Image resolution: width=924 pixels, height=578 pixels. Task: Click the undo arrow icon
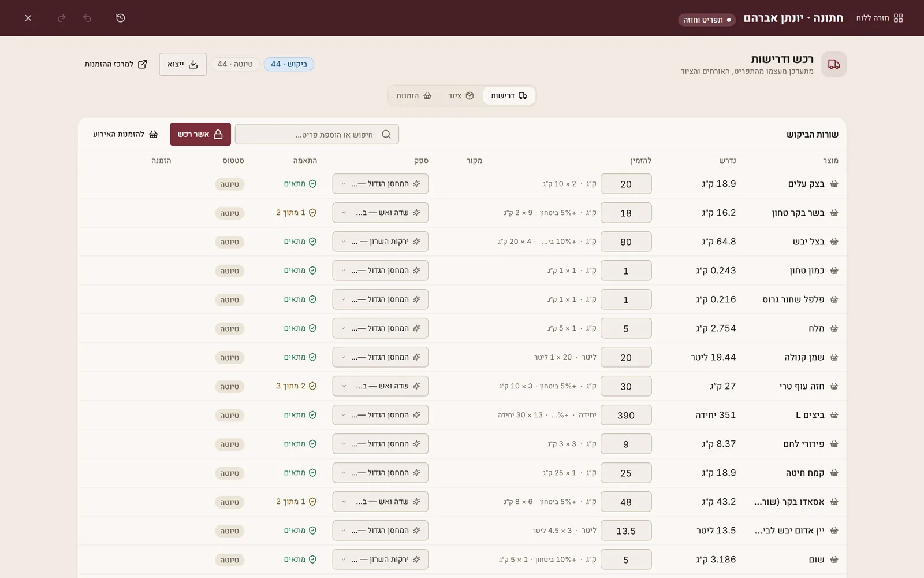pos(87,18)
